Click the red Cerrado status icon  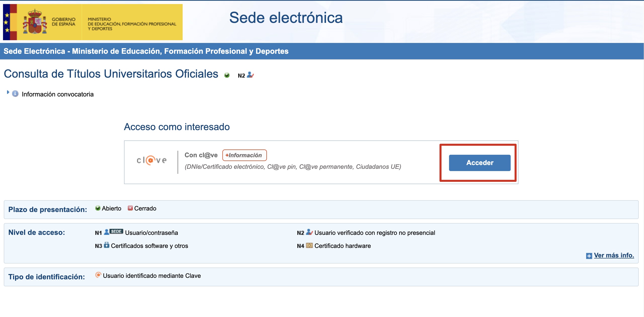130,208
